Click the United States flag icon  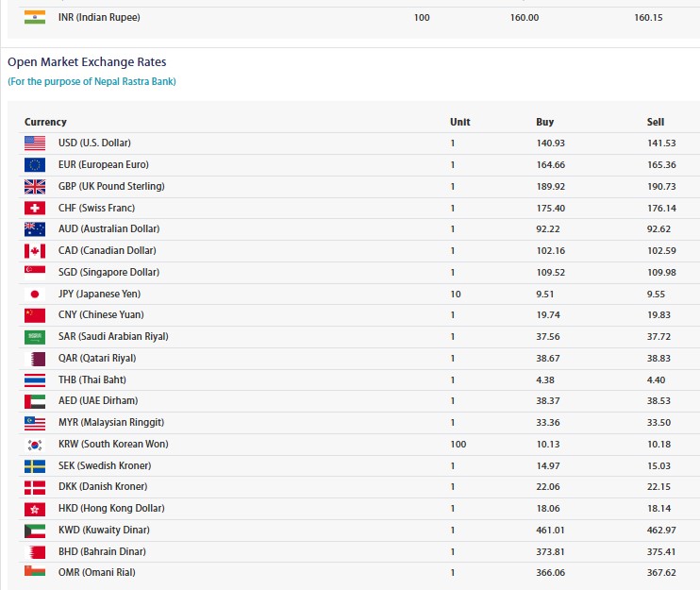(35, 143)
